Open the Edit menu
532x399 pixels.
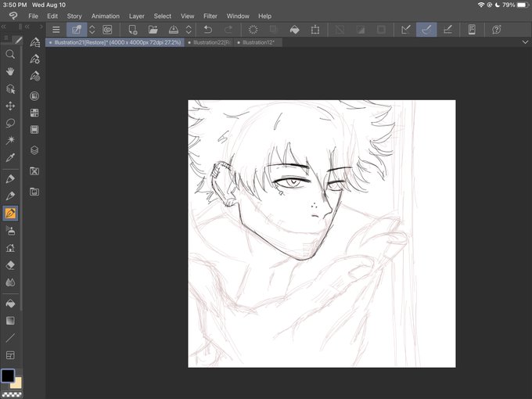52,16
